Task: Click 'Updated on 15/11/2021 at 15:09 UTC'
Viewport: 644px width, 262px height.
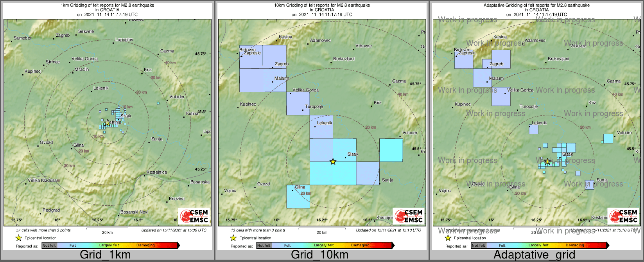Action: pos(174,230)
